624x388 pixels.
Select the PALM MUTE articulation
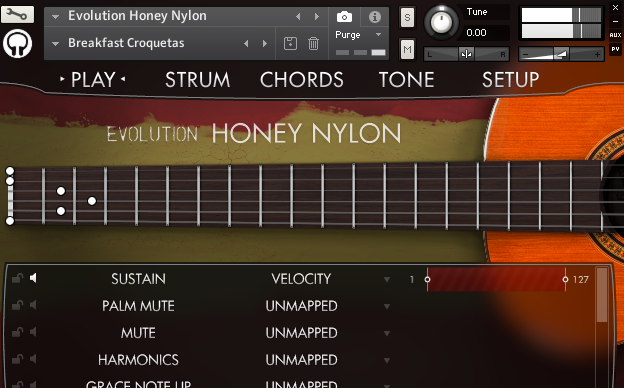[x=138, y=306]
